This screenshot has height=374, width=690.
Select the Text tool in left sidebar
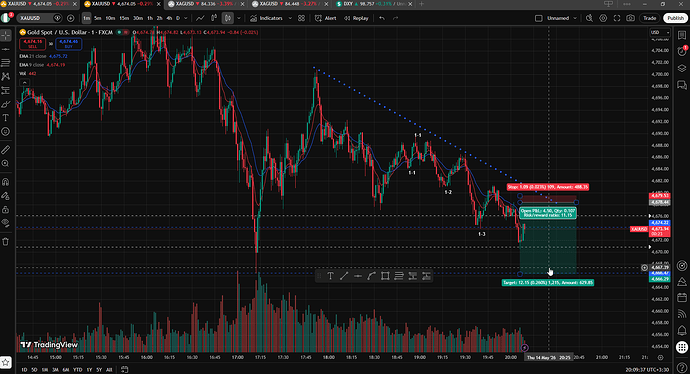click(5, 117)
